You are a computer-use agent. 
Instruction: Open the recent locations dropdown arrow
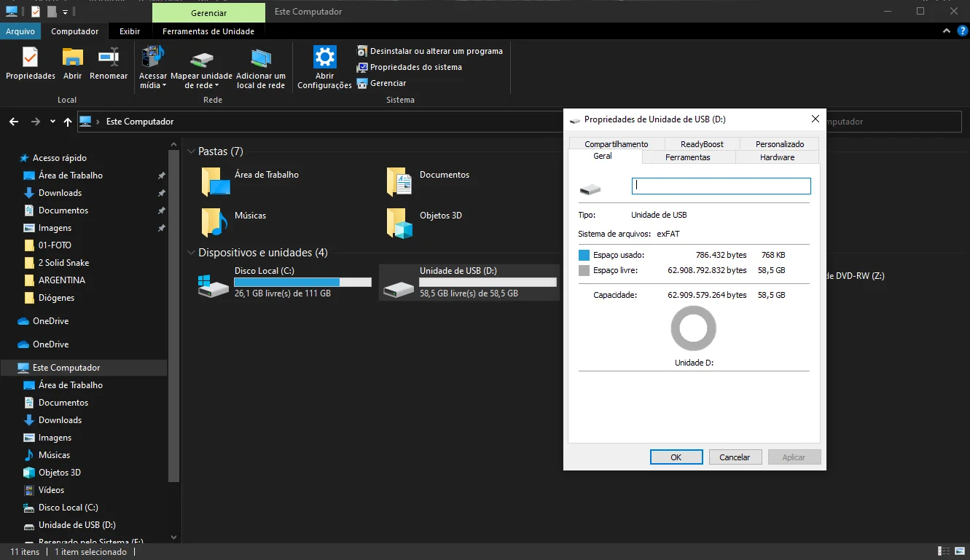pyautogui.click(x=52, y=122)
